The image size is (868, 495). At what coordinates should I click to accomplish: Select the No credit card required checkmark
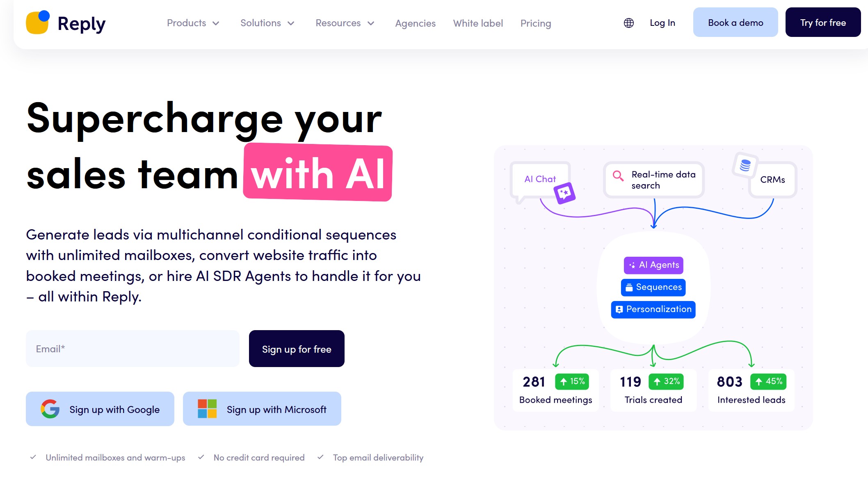(201, 457)
